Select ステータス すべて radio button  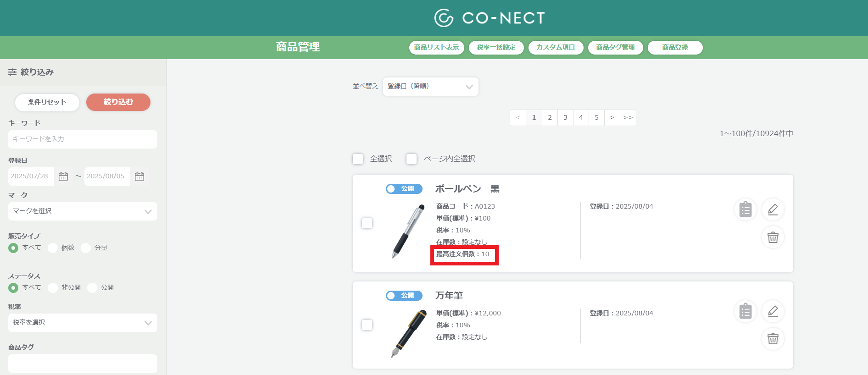[13, 288]
